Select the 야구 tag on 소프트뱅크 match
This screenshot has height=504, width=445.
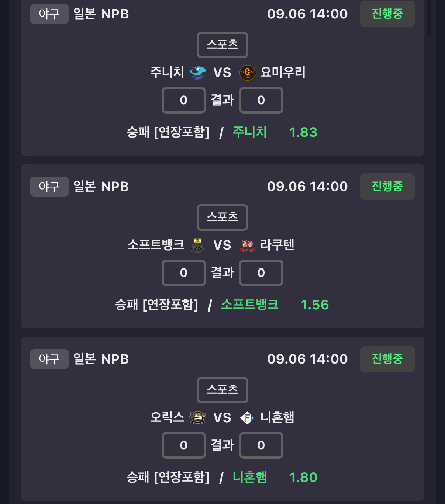coord(49,187)
